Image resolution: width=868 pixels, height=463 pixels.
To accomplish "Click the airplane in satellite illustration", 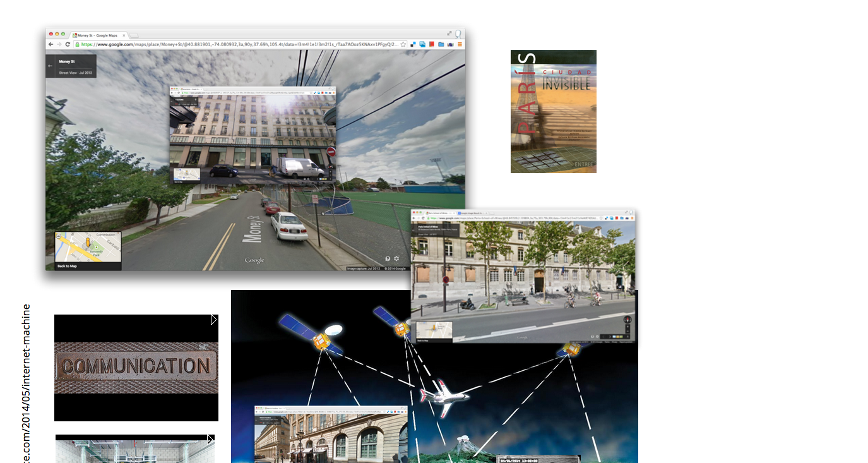I will (x=444, y=395).
